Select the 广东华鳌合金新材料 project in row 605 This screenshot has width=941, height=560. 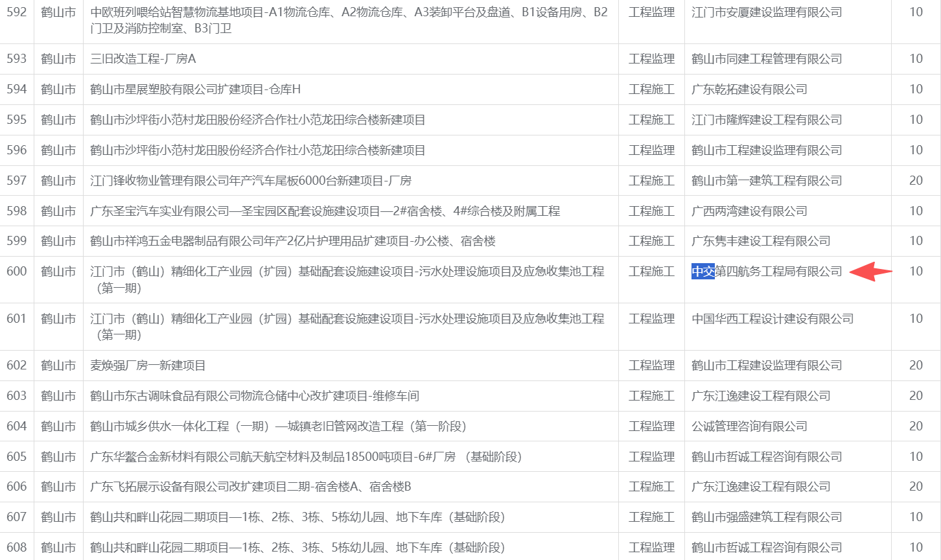[306, 457]
